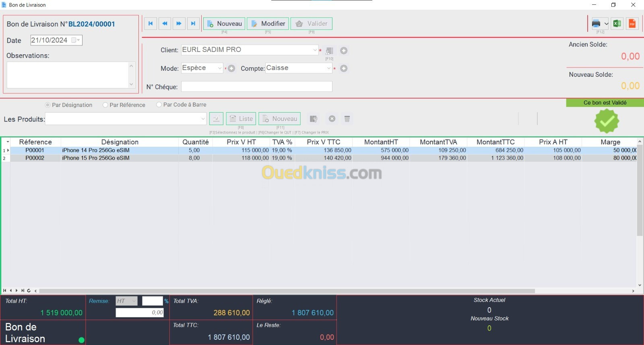Jump to the last delivery note record
Viewport: 644px width, 345px height.
point(193,23)
